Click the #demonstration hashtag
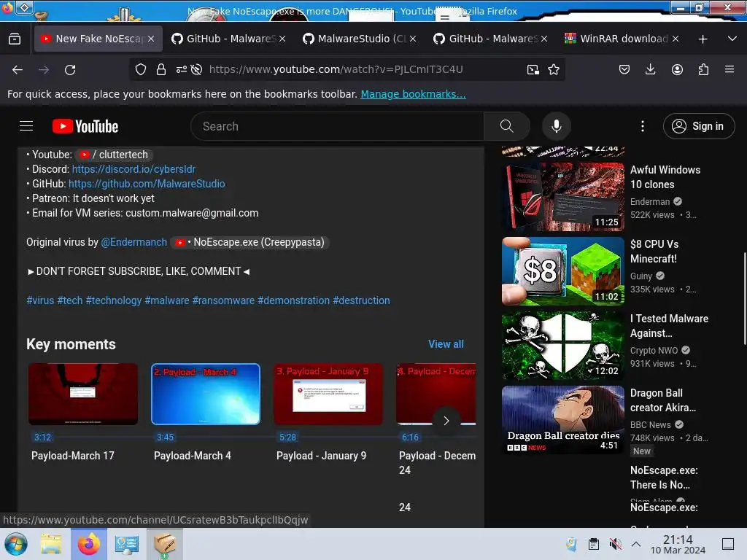 (x=293, y=300)
